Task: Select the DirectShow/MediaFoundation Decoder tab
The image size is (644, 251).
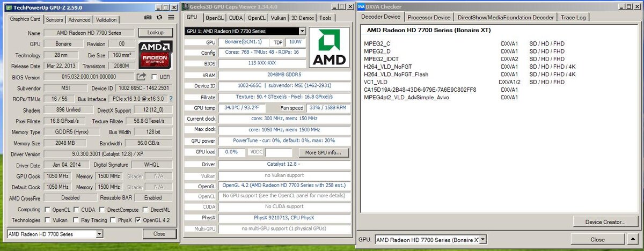Action: click(506, 17)
